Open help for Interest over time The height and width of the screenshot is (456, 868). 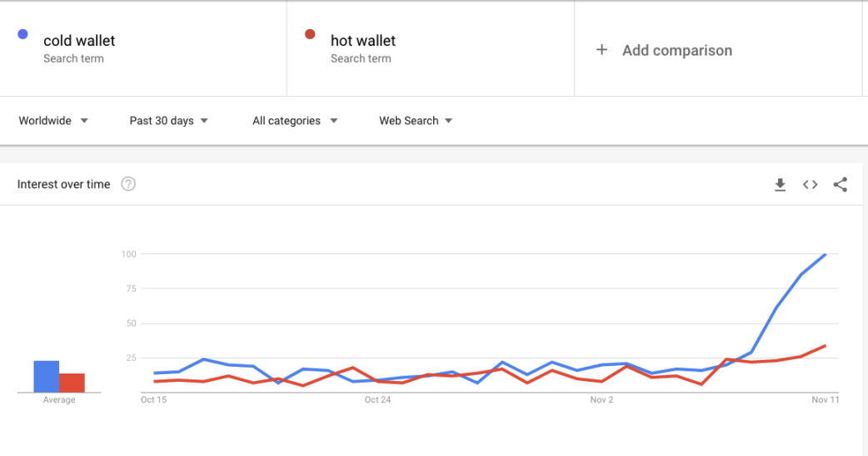[128, 184]
